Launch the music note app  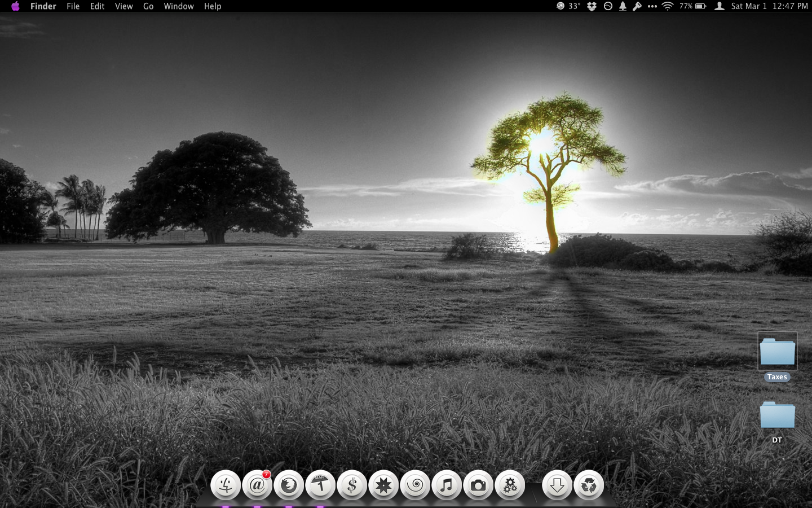pos(447,485)
